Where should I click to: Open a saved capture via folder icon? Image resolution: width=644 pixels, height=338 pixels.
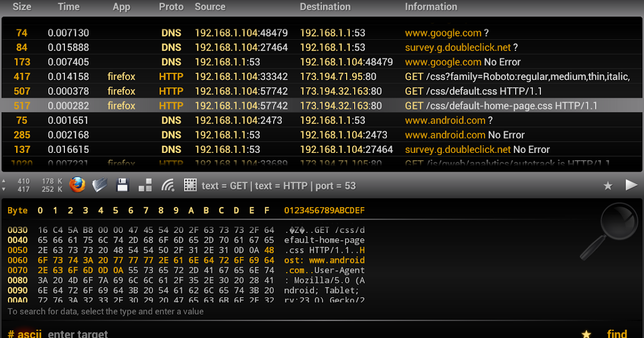tap(100, 184)
